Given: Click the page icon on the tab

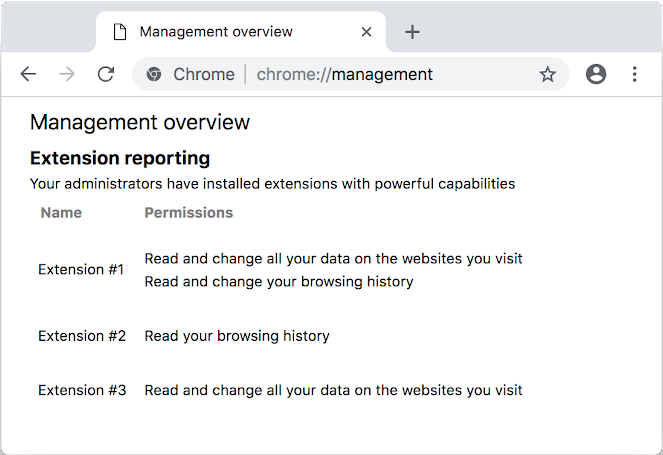Looking at the screenshot, I should click(x=120, y=32).
